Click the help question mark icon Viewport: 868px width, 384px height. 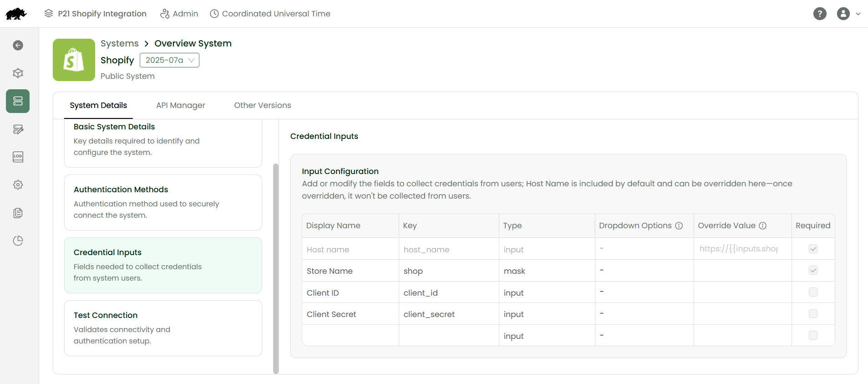tap(819, 14)
